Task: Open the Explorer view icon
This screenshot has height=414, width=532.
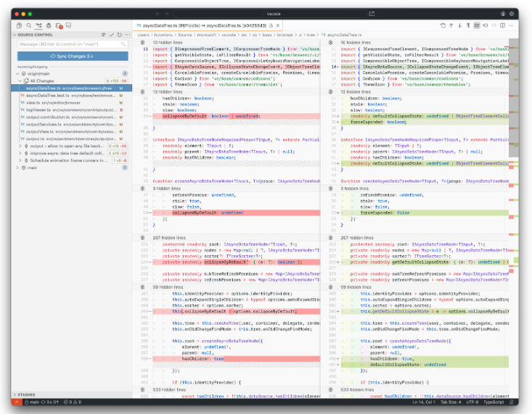Action: coord(19,25)
